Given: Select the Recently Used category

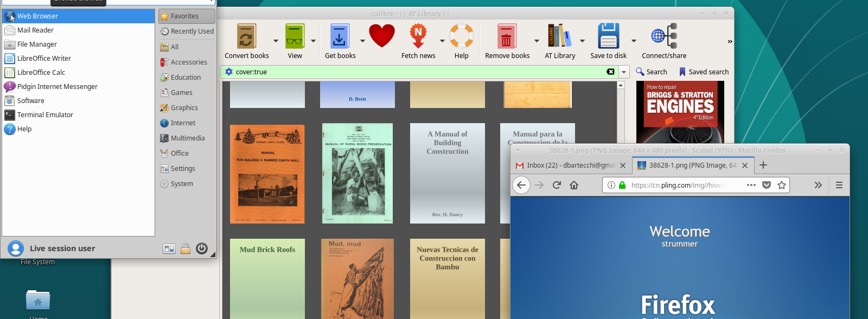Looking at the screenshot, I should click(187, 31).
